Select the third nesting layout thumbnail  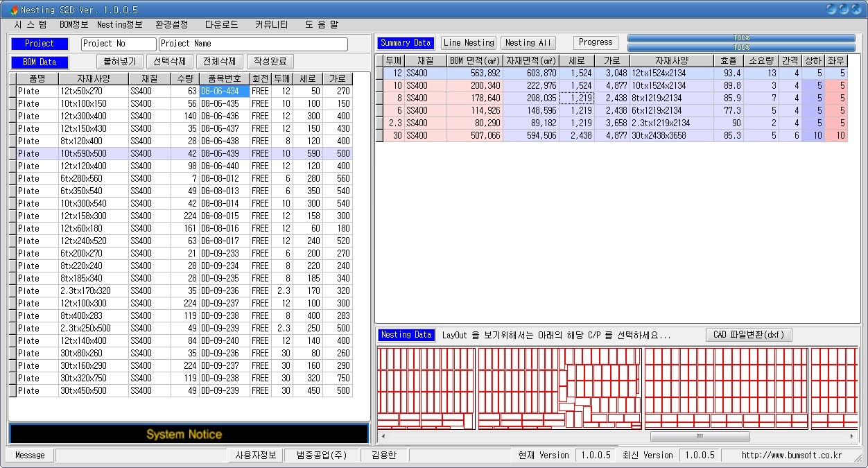pyautogui.click(x=726, y=388)
